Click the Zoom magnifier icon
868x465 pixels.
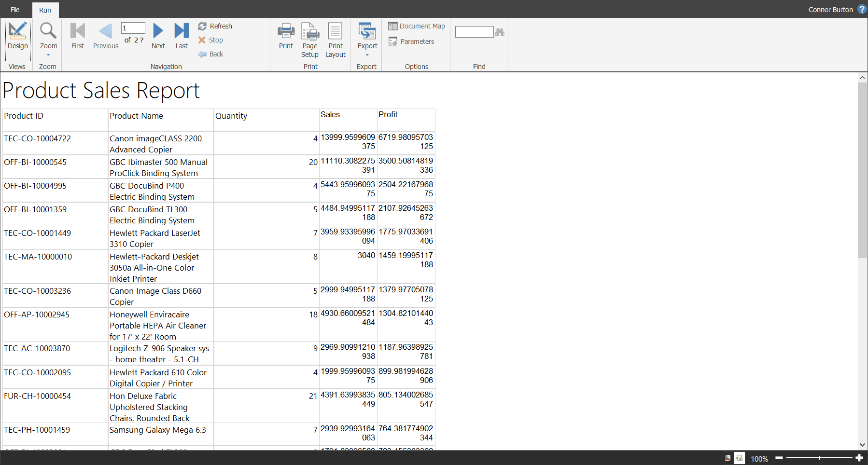pyautogui.click(x=48, y=31)
